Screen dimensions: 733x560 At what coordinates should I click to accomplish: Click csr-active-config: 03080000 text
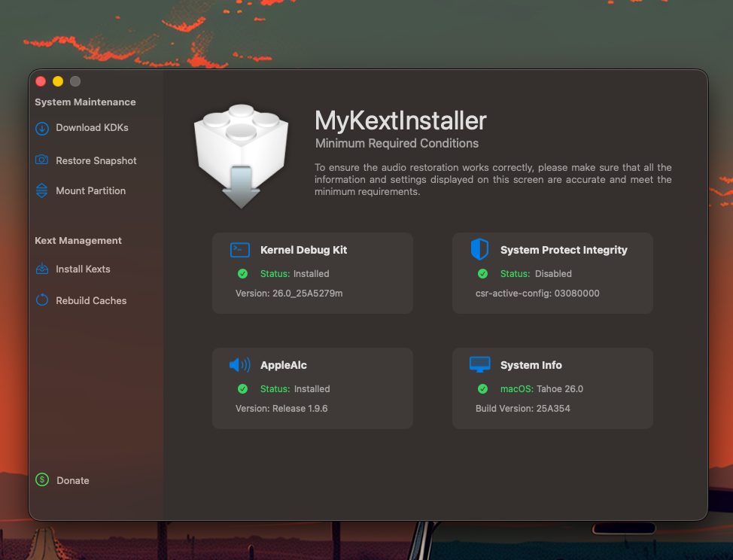[537, 293]
